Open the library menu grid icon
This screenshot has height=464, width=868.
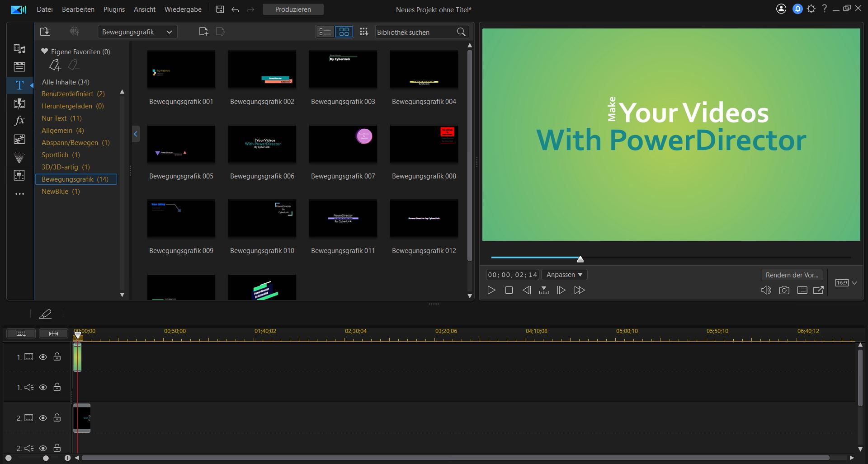[363, 32]
